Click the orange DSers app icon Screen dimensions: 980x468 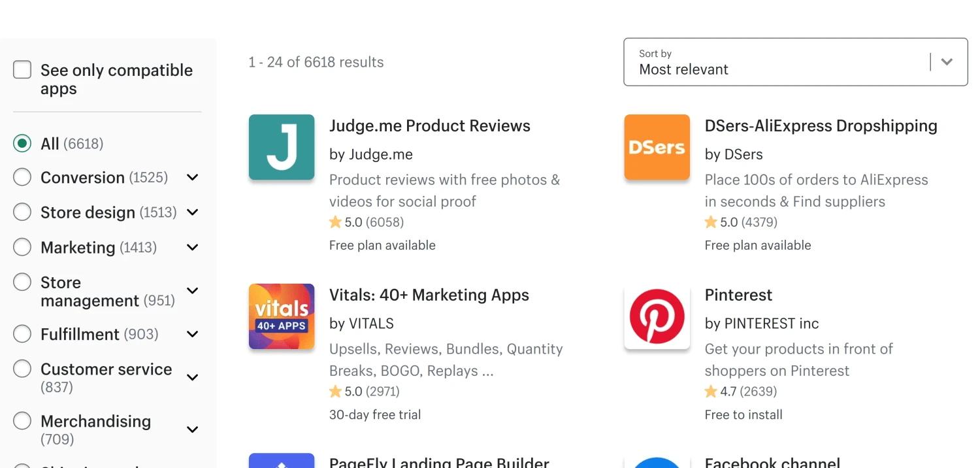pos(657,147)
